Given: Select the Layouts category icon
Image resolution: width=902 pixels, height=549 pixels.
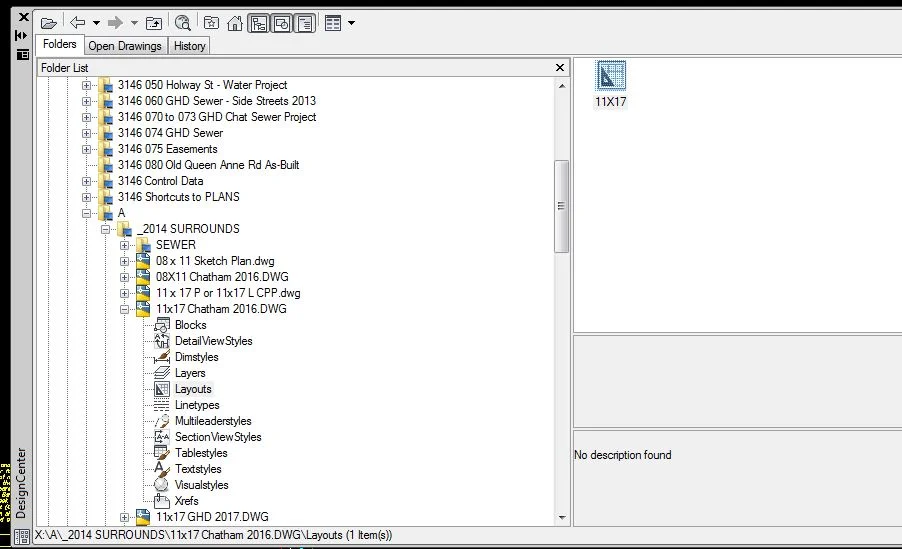Looking at the screenshot, I should tap(162, 389).
